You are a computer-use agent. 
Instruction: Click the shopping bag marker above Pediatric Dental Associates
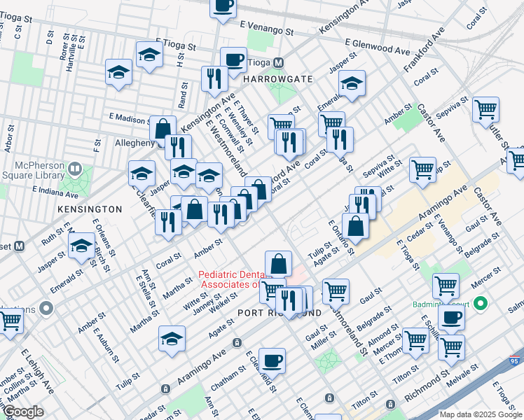278,265
